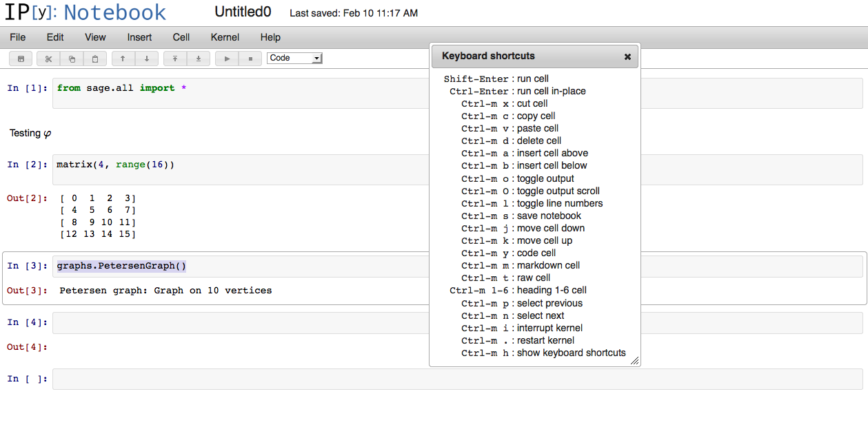868x438 pixels.
Task: Click the 'copy cell' shortcut entry
Action: [508, 116]
